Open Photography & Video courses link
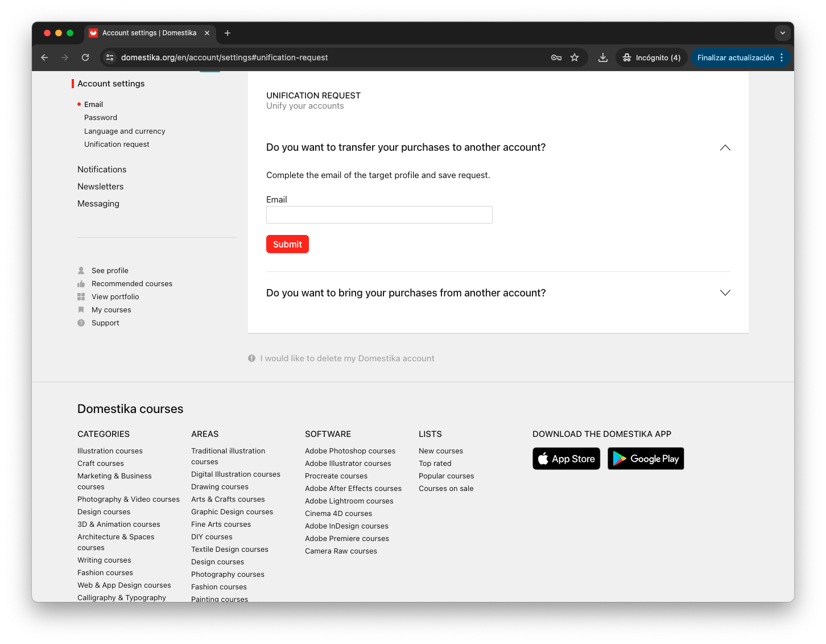This screenshot has width=826, height=644. click(129, 499)
